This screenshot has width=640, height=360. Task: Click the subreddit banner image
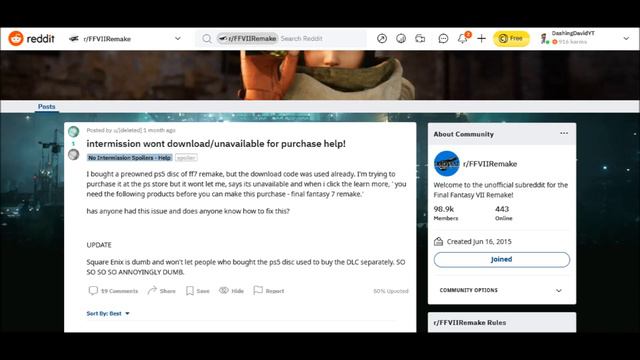[x=320, y=75]
